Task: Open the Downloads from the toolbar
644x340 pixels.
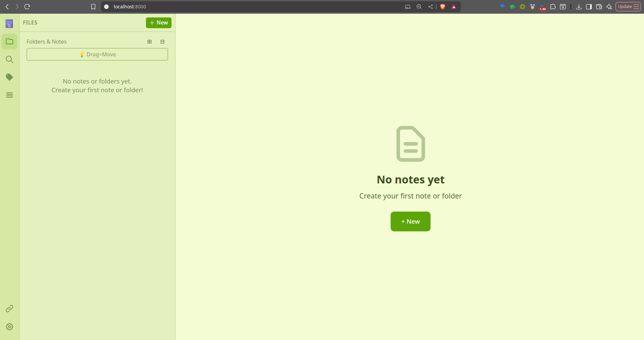Action: pos(578,7)
